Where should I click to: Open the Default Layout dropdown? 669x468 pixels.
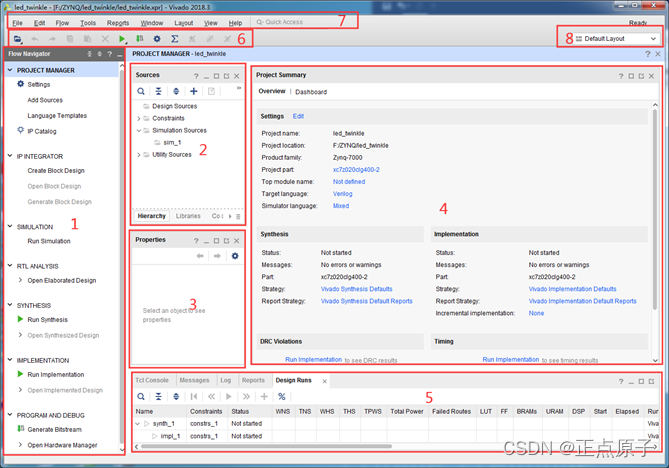point(616,39)
